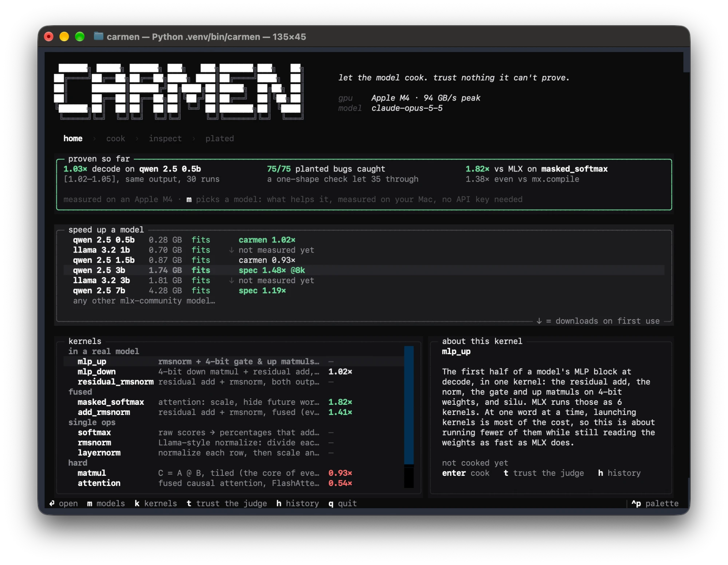Switch to the plated tab
The image size is (728, 565).
[219, 138]
